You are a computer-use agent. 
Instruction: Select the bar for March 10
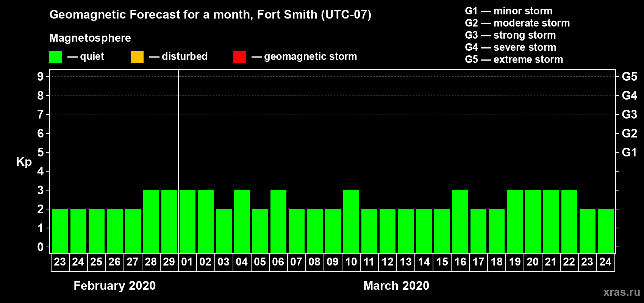351,221
